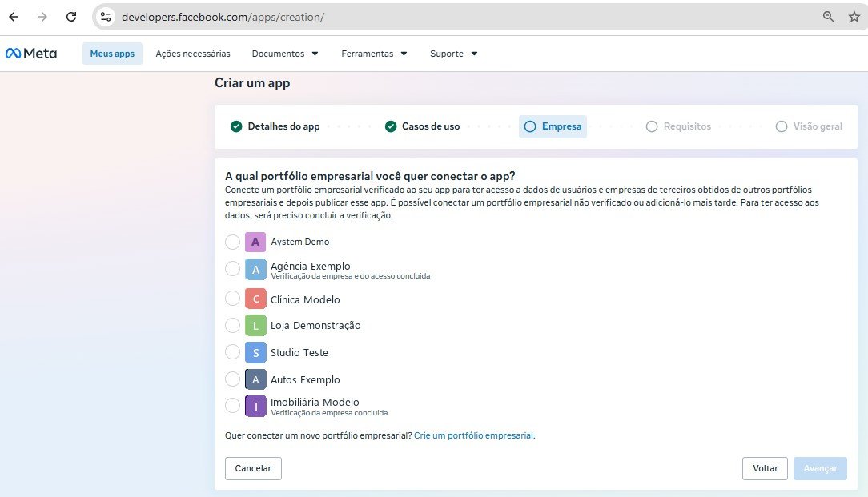
Task: Reload the page with the refresh icon
Action: click(x=71, y=17)
